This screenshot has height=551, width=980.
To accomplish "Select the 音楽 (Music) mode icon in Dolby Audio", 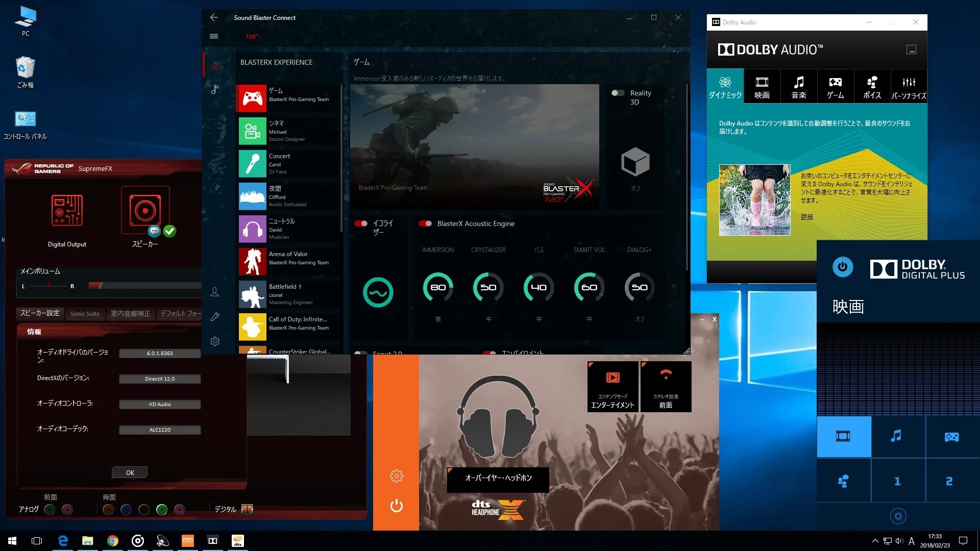I will (x=798, y=86).
